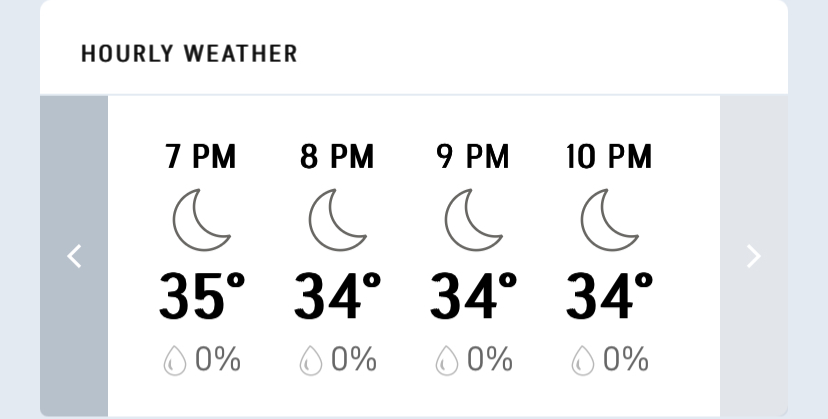Click the previous hours left chevron arrow

click(74, 256)
